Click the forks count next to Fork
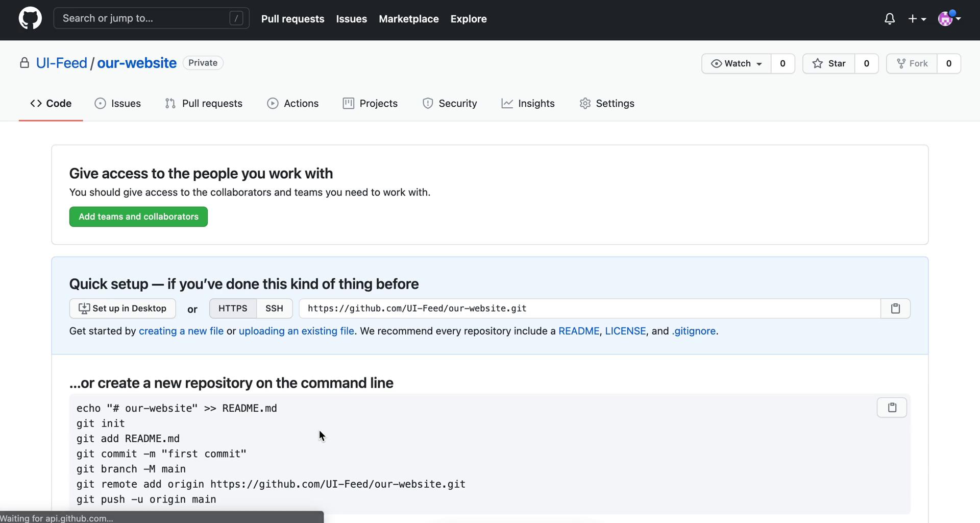Screen dimensions: 980x523 pyautogui.click(x=949, y=63)
